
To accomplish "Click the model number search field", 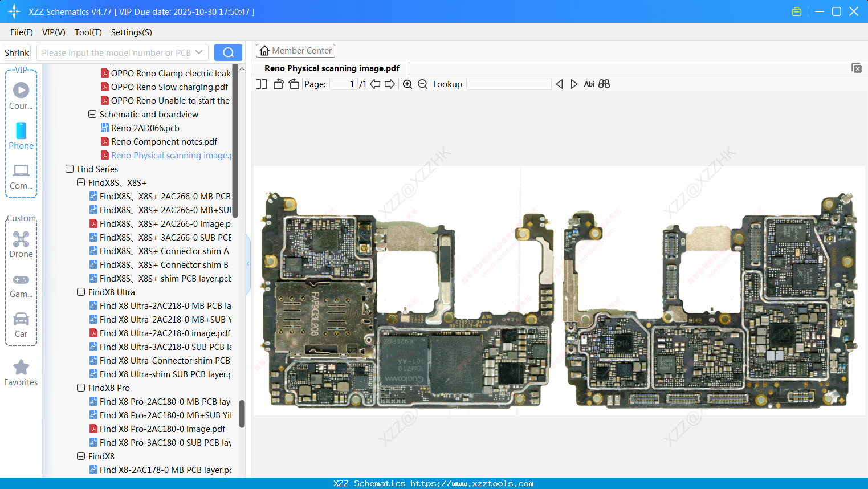I will 116,52.
